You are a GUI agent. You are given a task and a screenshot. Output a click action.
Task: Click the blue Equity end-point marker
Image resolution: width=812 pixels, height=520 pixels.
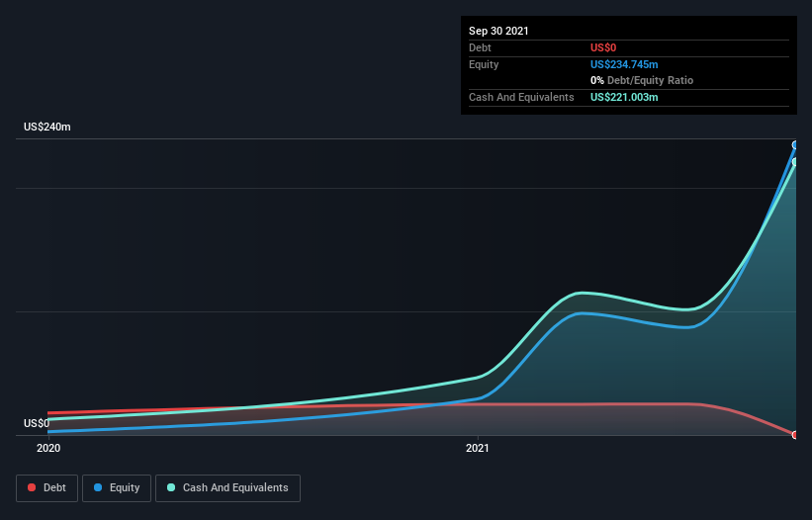pyautogui.click(x=795, y=145)
